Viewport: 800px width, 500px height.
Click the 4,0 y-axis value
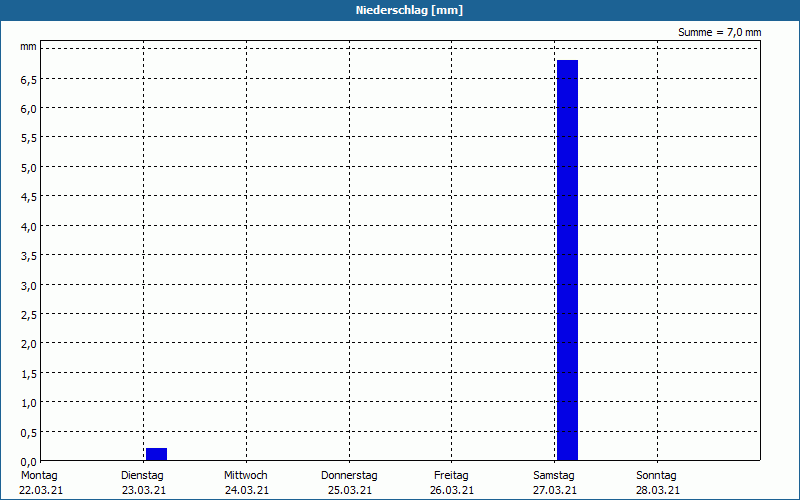point(29,227)
